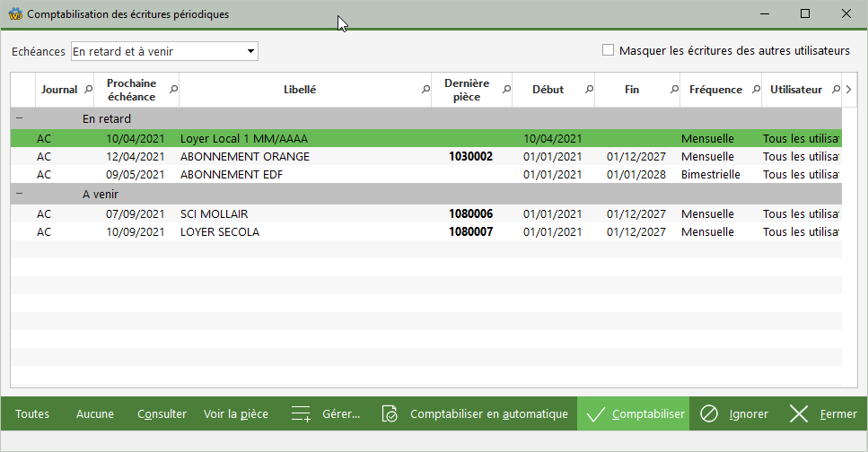Viewport: 868px width, 452px height.
Task: Click search icon in Prochaine échéance header
Action: click(173, 90)
